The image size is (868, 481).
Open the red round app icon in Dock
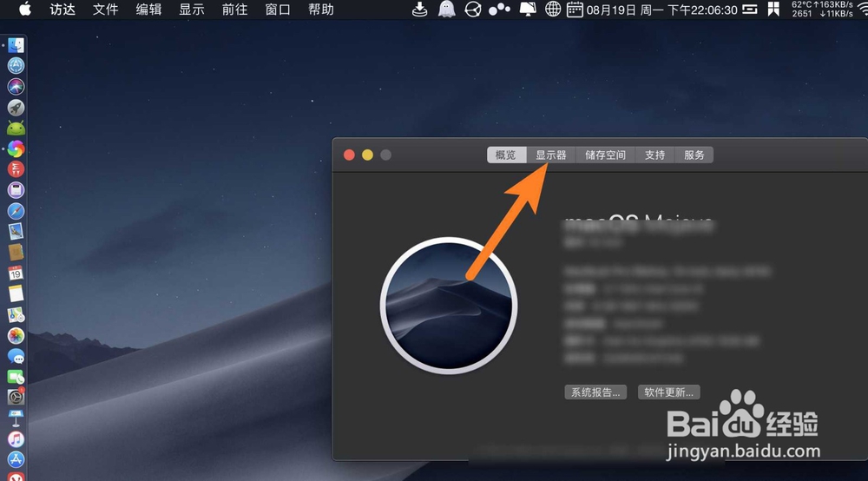[16, 169]
